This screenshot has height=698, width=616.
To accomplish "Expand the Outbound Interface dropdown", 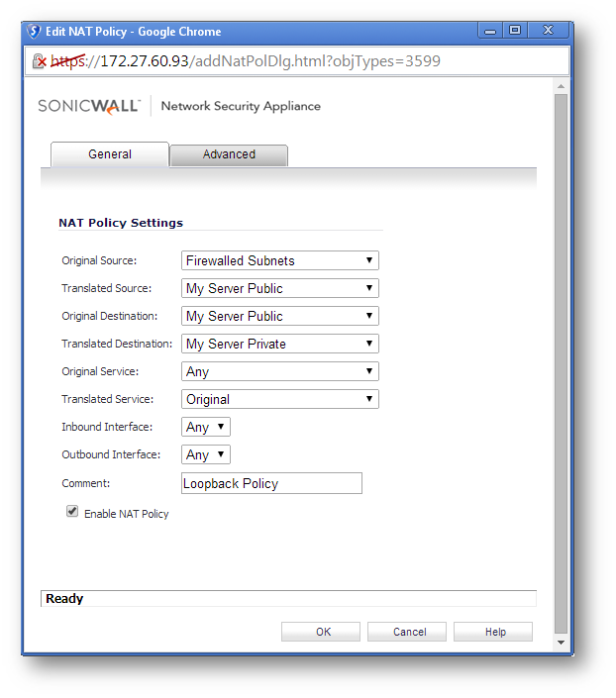I will click(x=206, y=455).
